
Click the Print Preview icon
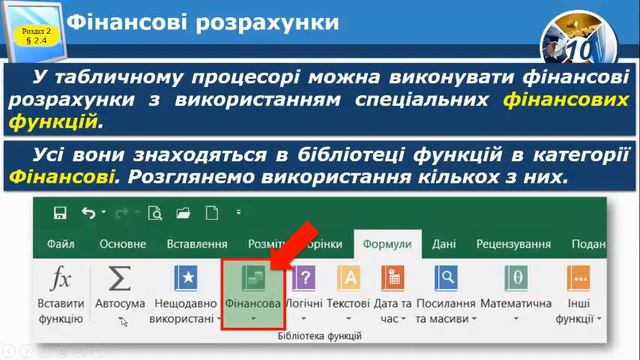point(155,213)
